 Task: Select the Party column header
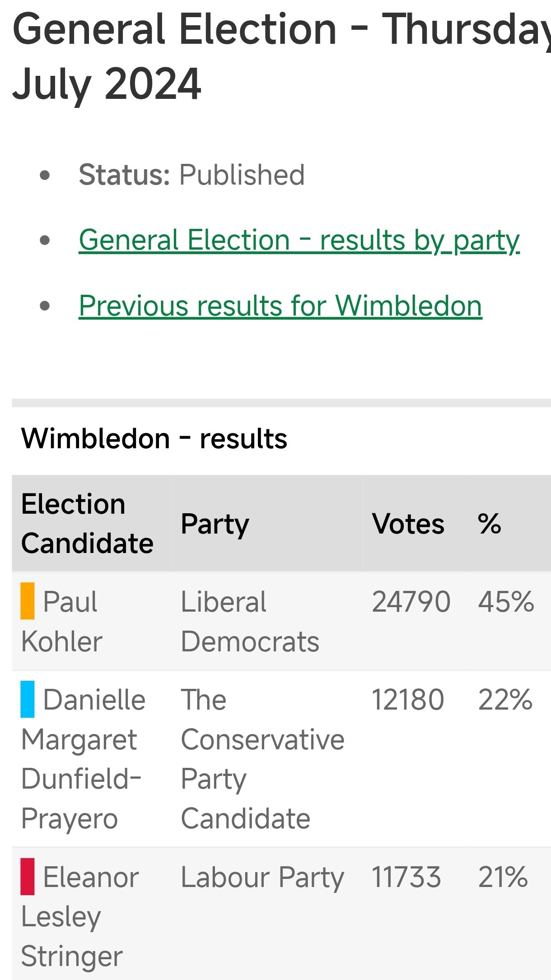(x=215, y=524)
